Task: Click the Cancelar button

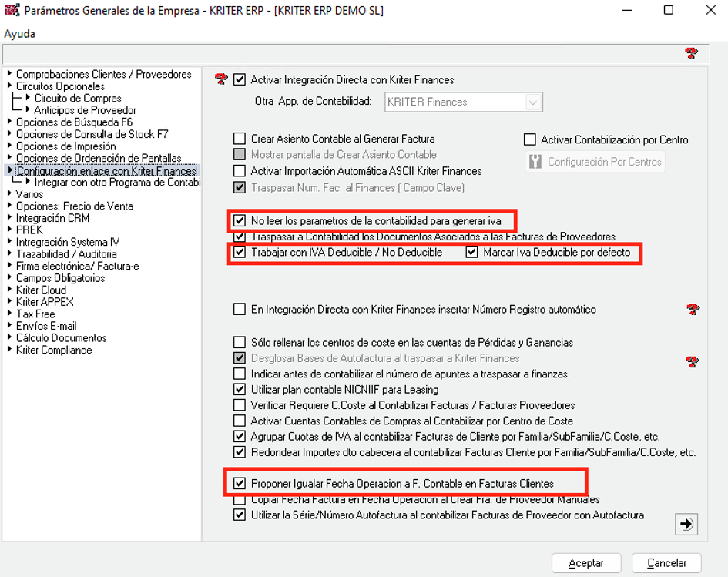Action: (x=666, y=563)
